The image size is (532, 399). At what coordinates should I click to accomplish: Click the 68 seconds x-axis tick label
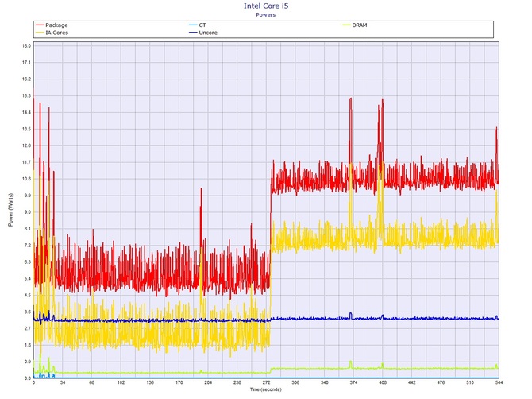[x=91, y=382]
